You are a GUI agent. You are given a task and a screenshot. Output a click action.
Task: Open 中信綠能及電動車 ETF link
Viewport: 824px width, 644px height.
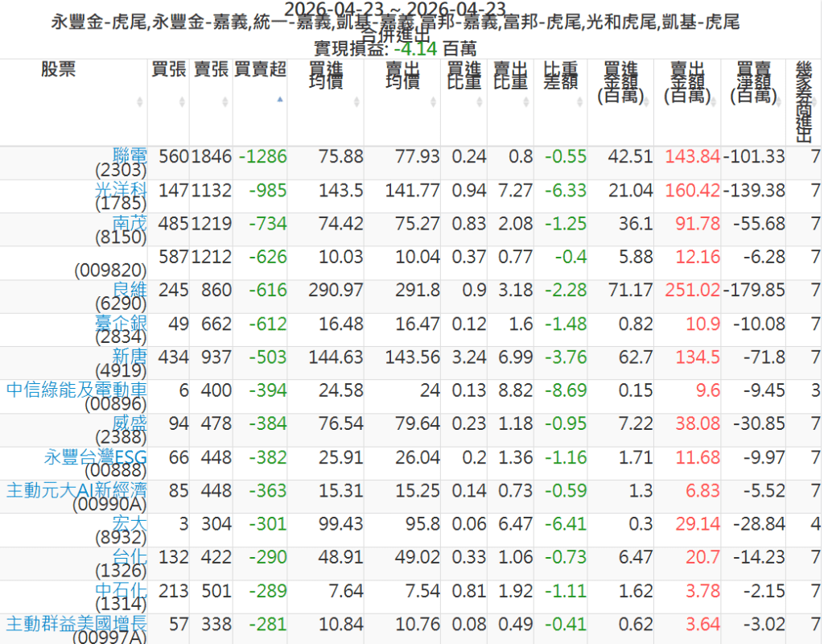(77, 390)
